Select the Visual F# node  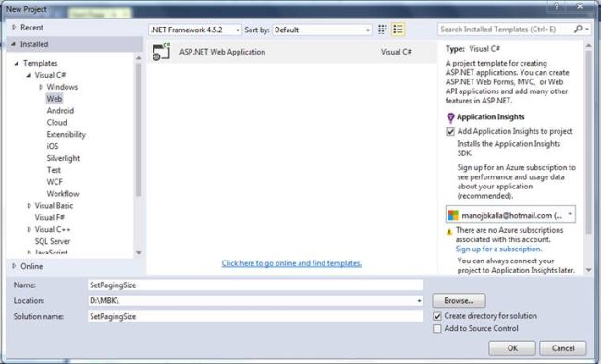(x=49, y=218)
